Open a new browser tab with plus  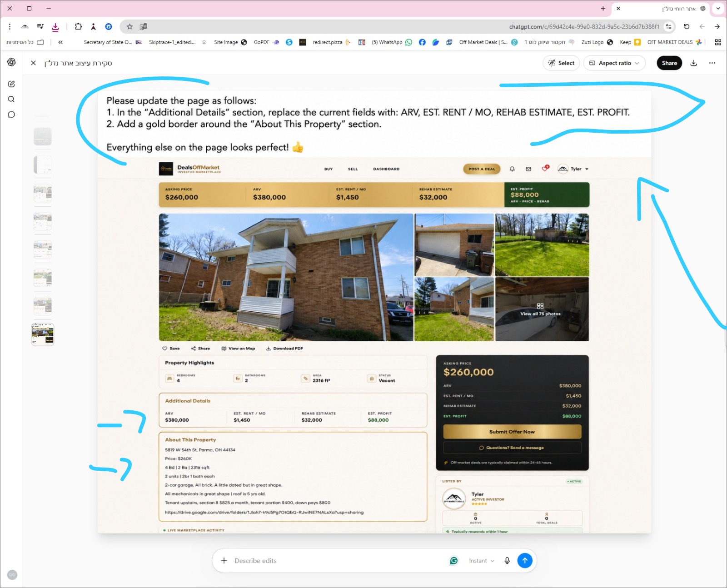coord(603,9)
